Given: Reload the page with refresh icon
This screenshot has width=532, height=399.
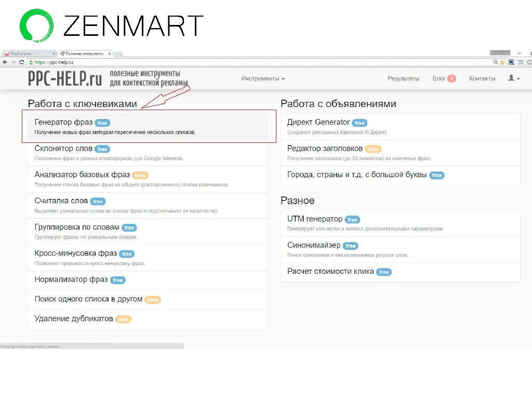Looking at the screenshot, I should pyautogui.click(x=22, y=62).
